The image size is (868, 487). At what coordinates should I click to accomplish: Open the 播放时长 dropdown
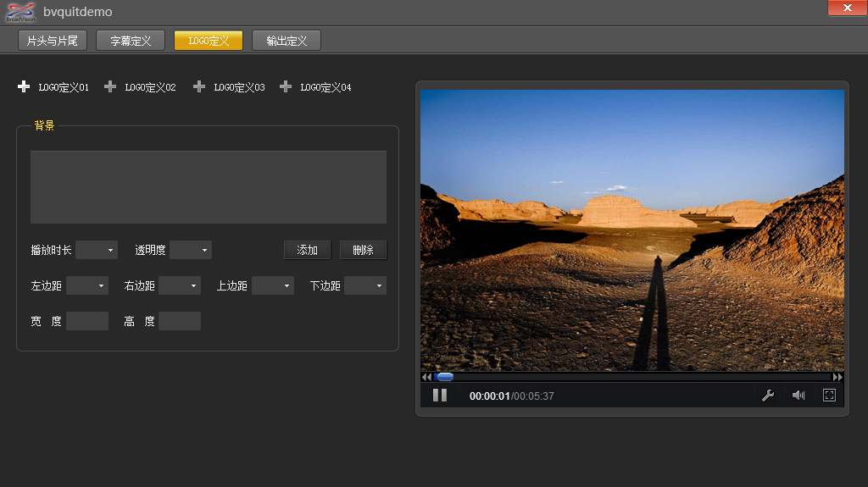pos(97,250)
